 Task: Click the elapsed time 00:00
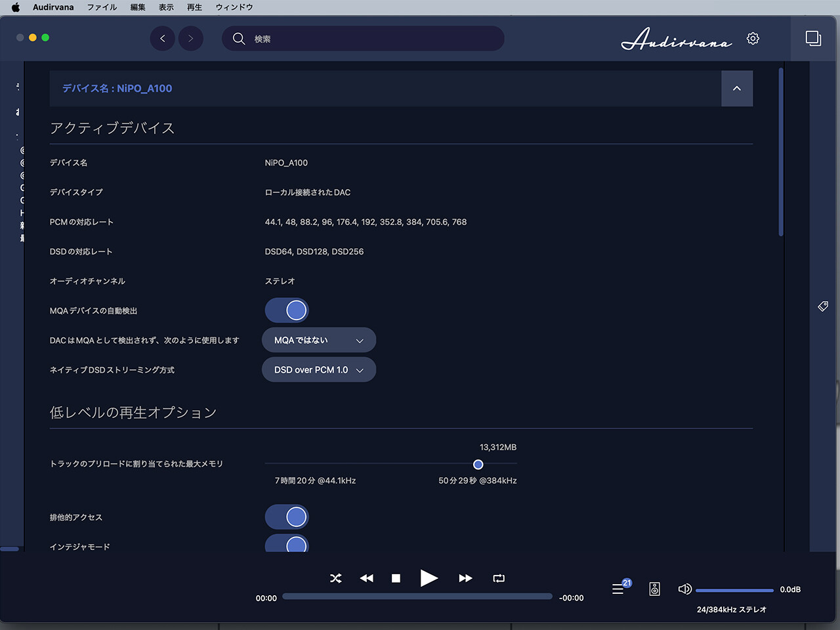point(266,598)
